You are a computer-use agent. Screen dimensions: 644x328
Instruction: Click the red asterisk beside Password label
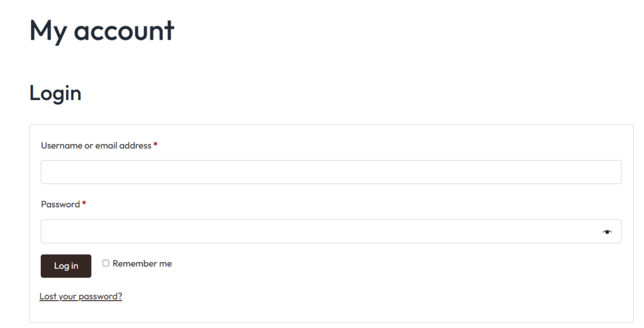(84, 204)
